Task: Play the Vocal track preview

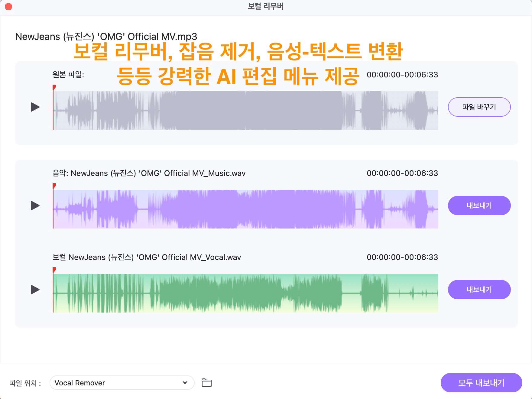Action: click(x=35, y=290)
